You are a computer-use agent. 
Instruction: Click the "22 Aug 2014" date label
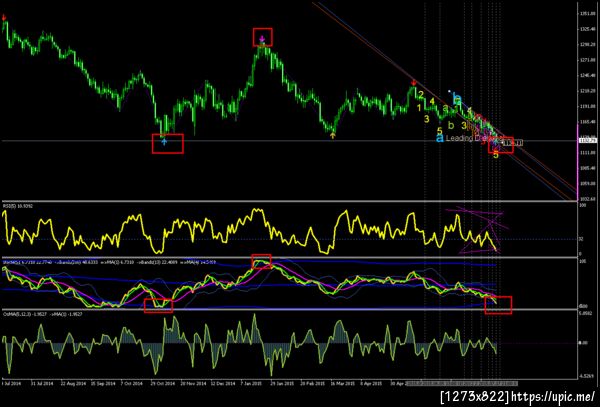74,383
